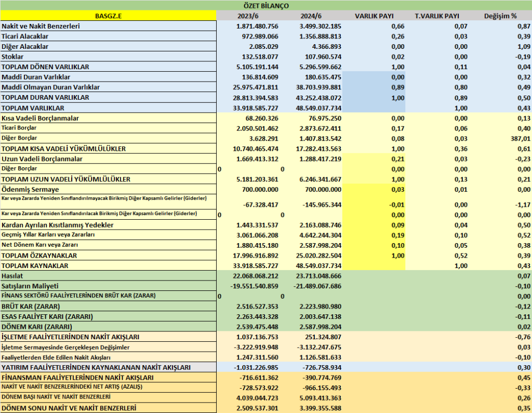The image size is (532, 413).
Task: Click the T.VARLIK PAYI column header
Action: coord(437,16)
